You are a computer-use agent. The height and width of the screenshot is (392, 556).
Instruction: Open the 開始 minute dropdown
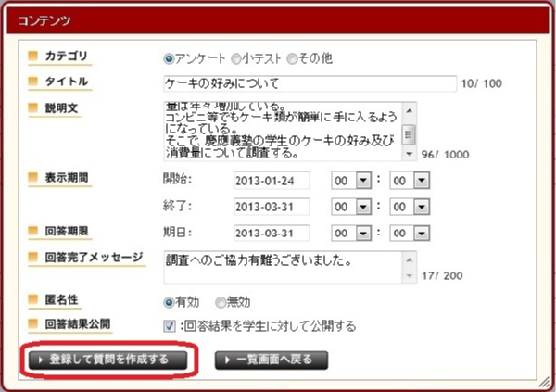[411, 180]
